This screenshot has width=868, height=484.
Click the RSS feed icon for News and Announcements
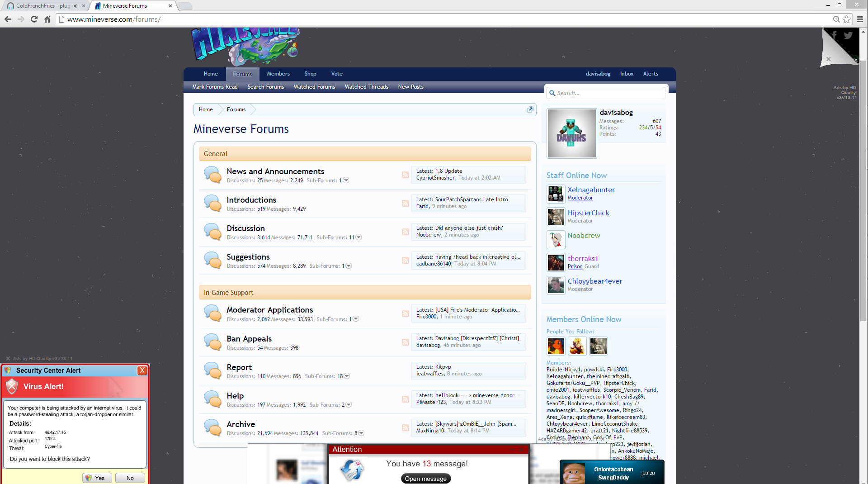[x=405, y=175]
